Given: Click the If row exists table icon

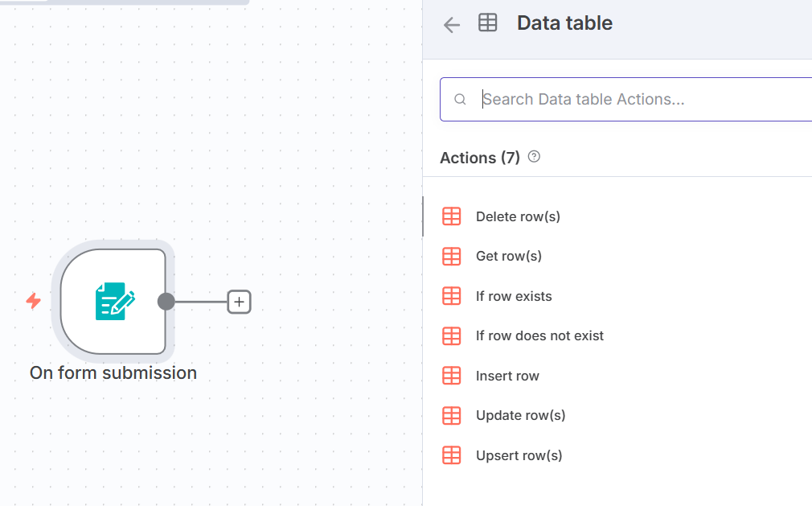Looking at the screenshot, I should point(452,296).
